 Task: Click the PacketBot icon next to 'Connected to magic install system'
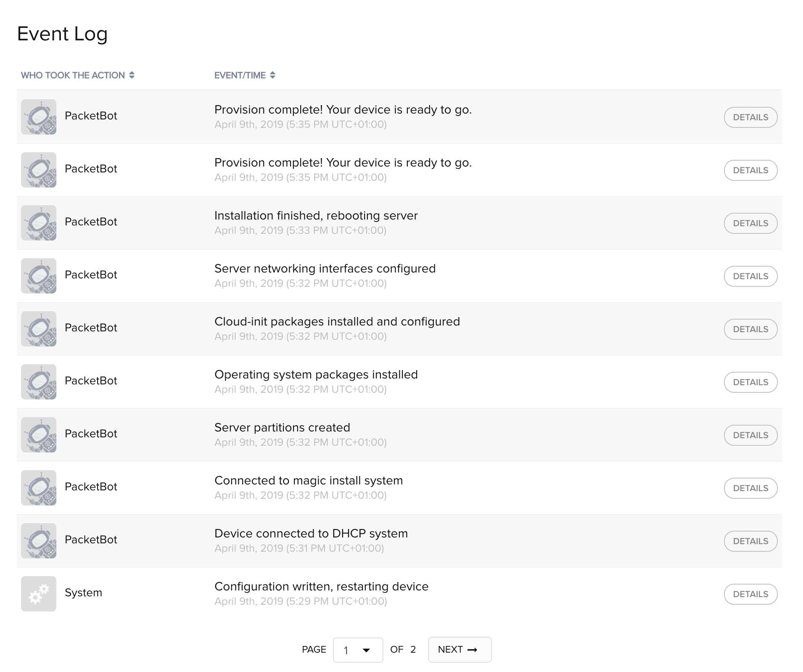pos(38,488)
